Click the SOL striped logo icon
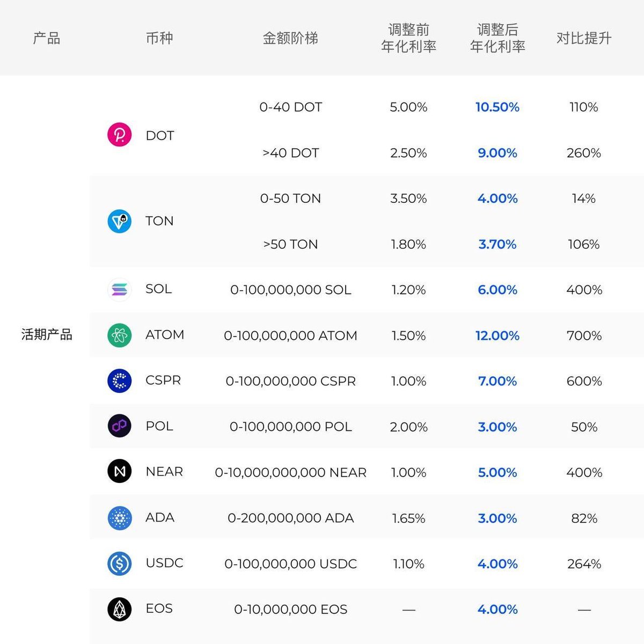 pyautogui.click(x=120, y=289)
